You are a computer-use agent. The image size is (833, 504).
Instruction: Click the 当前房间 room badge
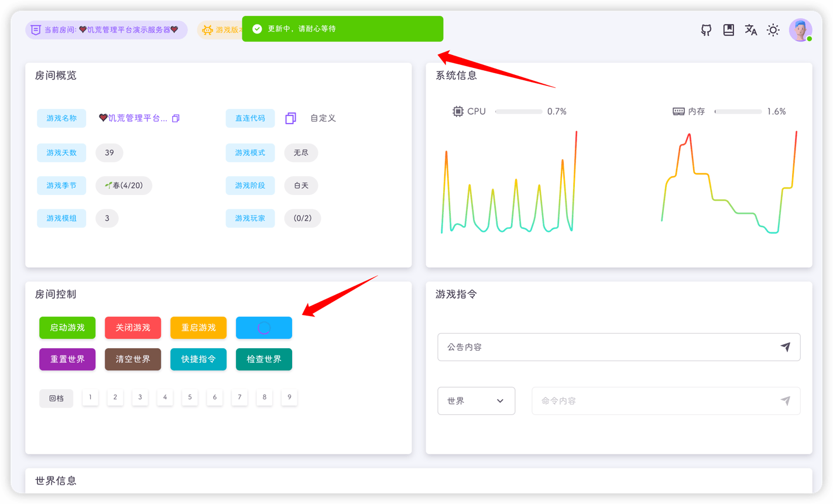106,29
